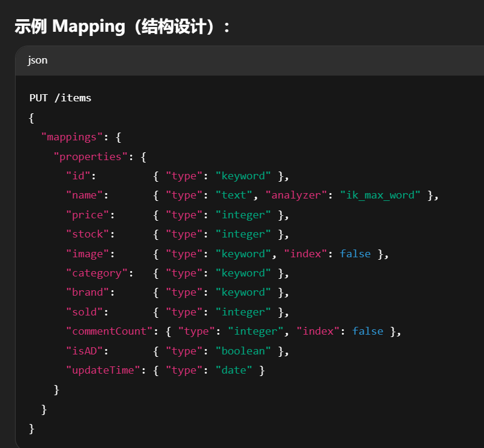484x448 pixels.
Task: Click the "boolean" type value
Action: 243,351
